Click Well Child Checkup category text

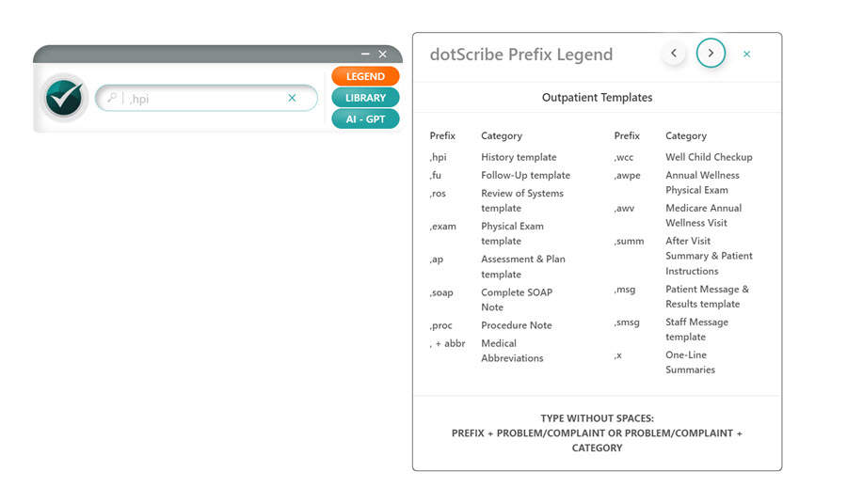pos(709,157)
